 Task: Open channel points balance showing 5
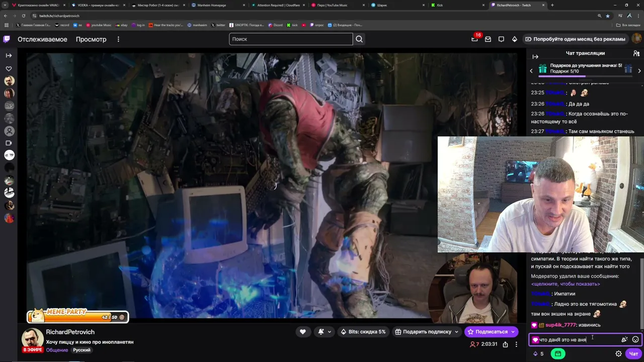[x=538, y=354]
